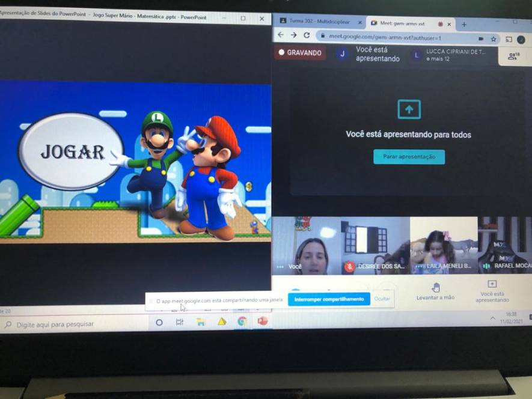The width and height of the screenshot is (532, 399).
Task: Open the Chrome profile avatar
Action: 521,40
